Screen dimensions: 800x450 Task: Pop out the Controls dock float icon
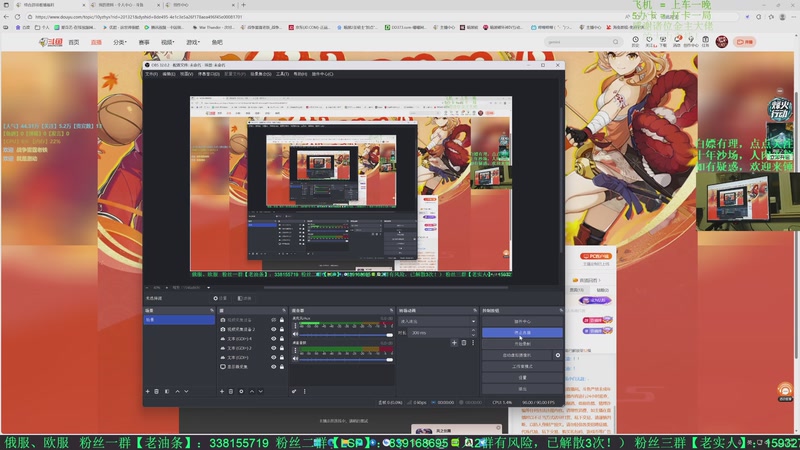pyautogui.click(x=561, y=310)
